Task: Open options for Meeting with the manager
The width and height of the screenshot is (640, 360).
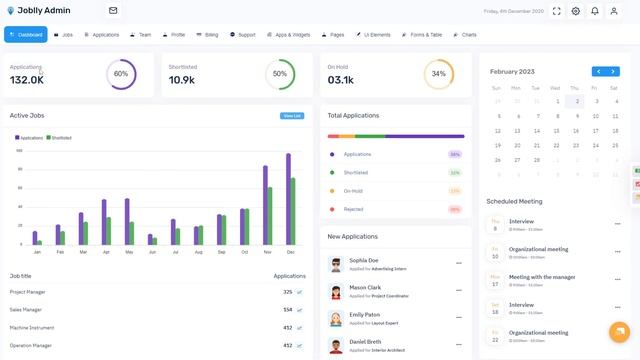Action: point(618,280)
